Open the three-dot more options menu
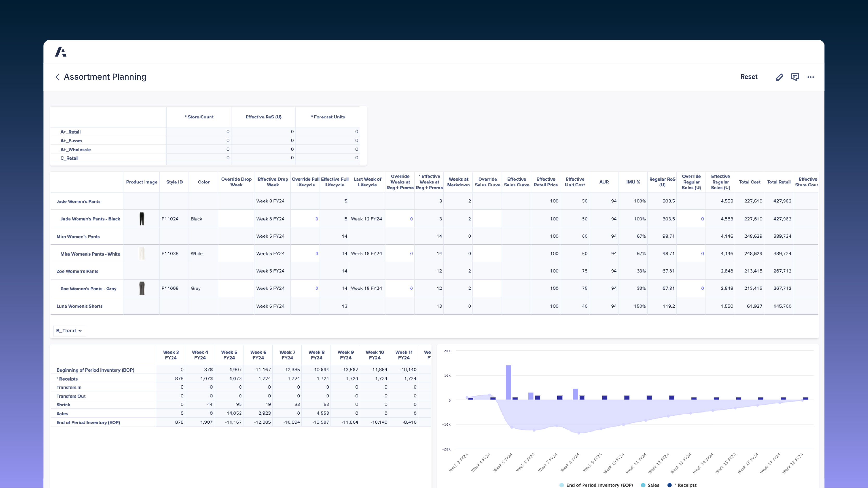Image resolution: width=868 pixels, height=488 pixels. [810, 77]
